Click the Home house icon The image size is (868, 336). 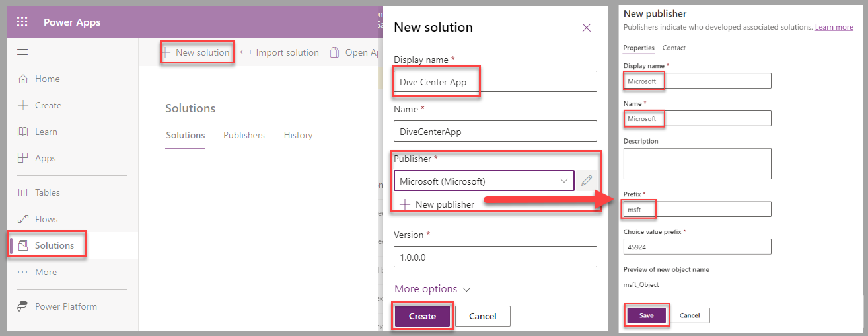tap(22, 79)
